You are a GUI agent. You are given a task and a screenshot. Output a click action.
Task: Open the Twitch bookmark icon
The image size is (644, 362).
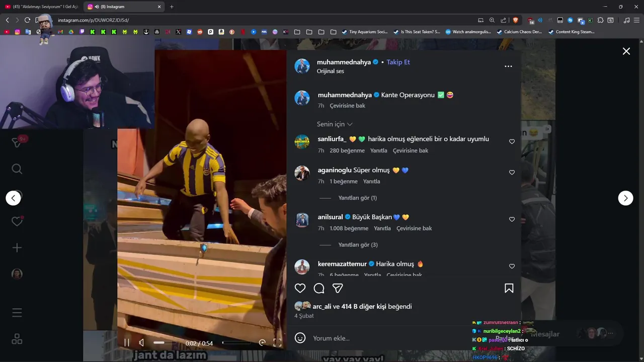point(82,32)
